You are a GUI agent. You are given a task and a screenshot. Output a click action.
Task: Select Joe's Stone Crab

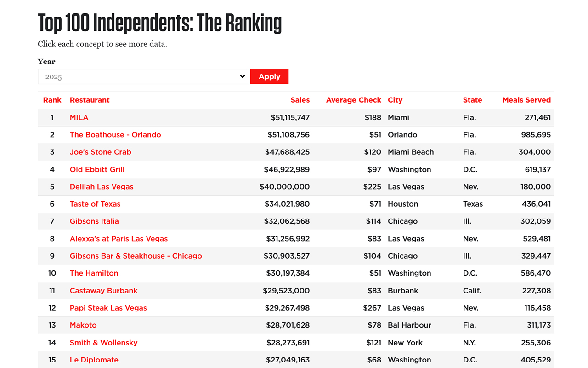tap(100, 152)
